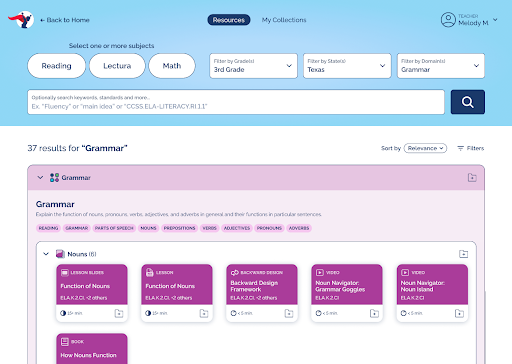Open Lesson Function of Nouns card
The image size is (512, 364).
click(177, 293)
